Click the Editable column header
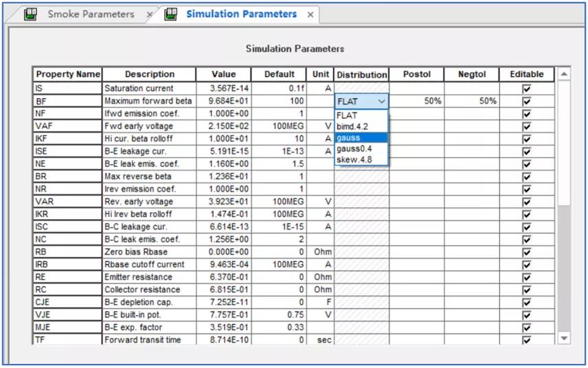 (x=526, y=74)
